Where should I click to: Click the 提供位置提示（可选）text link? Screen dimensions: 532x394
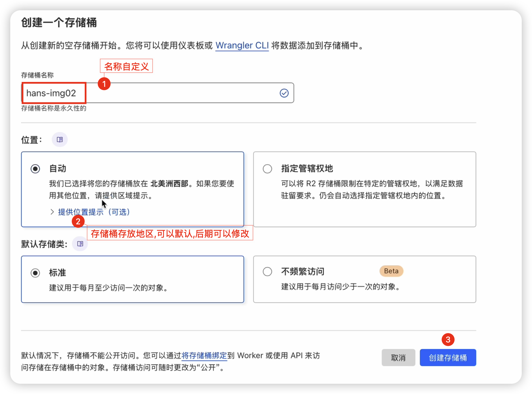[x=94, y=212]
